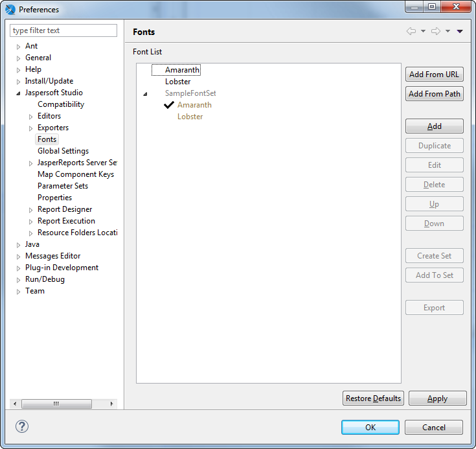Cancel the Preferences dialog

pos(434,427)
